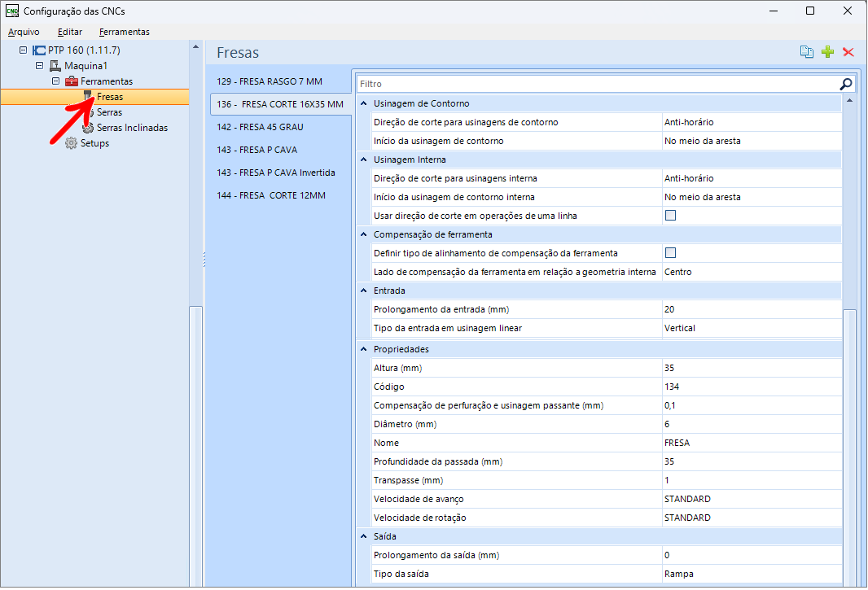This screenshot has height=590, width=868.
Task: Click the CNC application icon in title bar
Action: (x=12, y=11)
